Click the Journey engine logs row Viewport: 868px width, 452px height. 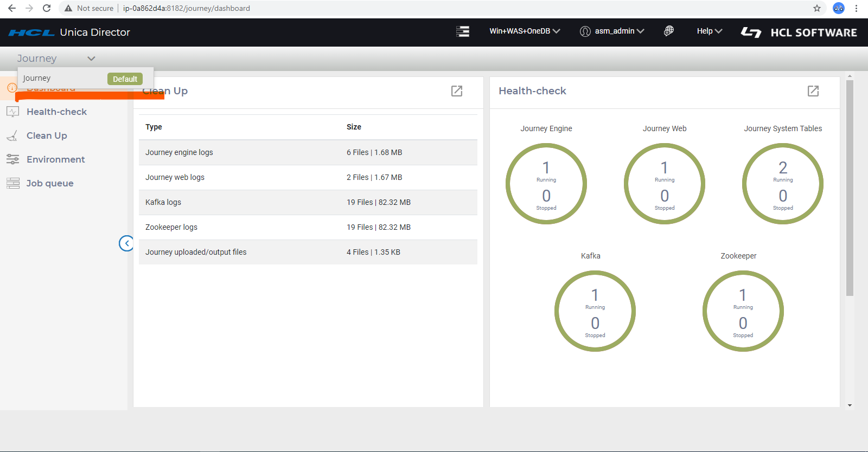click(308, 152)
